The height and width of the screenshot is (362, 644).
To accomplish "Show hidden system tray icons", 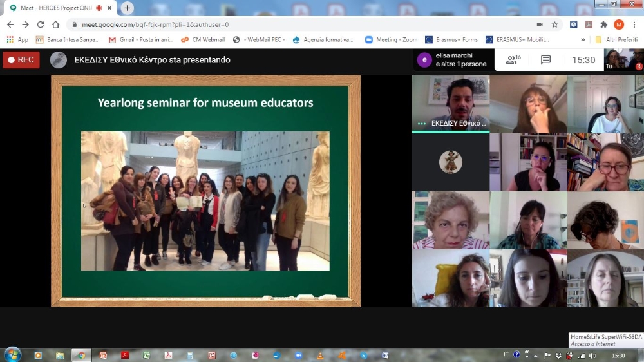I will click(536, 355).
